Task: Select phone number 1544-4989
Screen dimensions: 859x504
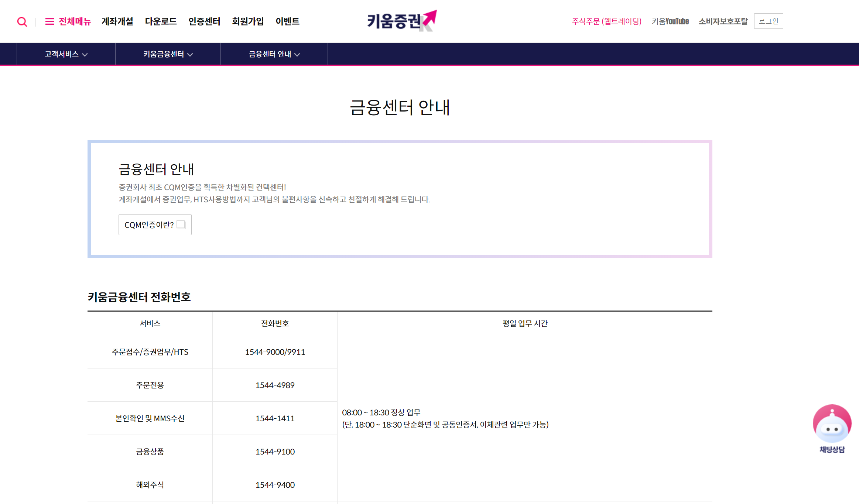Action: tap(275, 385)
